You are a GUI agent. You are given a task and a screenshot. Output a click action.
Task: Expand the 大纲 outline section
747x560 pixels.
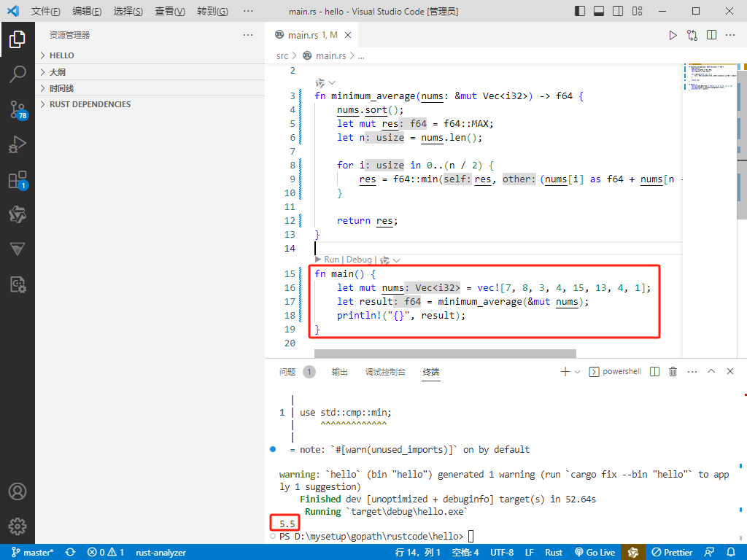[150, 72]
